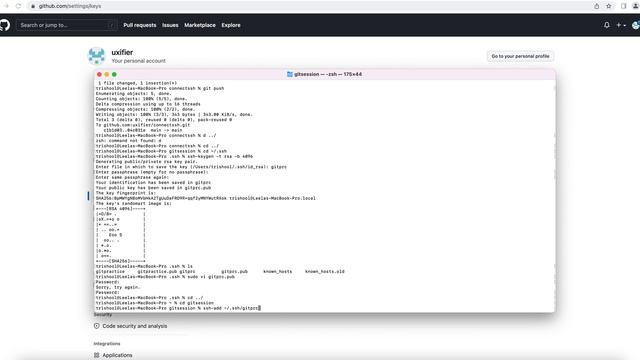640x360 pixels.
Task: Select the 'zsh: command not found: d' line
Action: (129, 140)
